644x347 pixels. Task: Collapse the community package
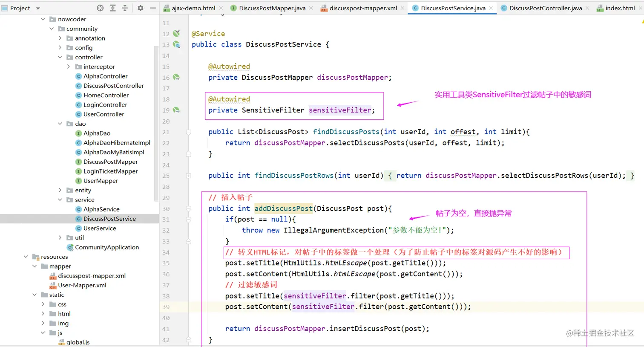(x=52, y=29)
